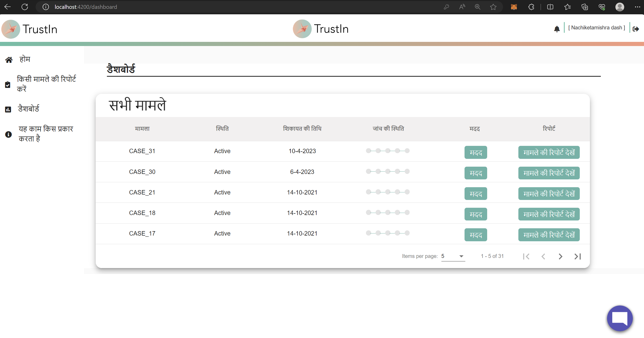The width and height of the screenshot is (644, 338).
Task: Click the मामला column header
Action: coord(142,129)
